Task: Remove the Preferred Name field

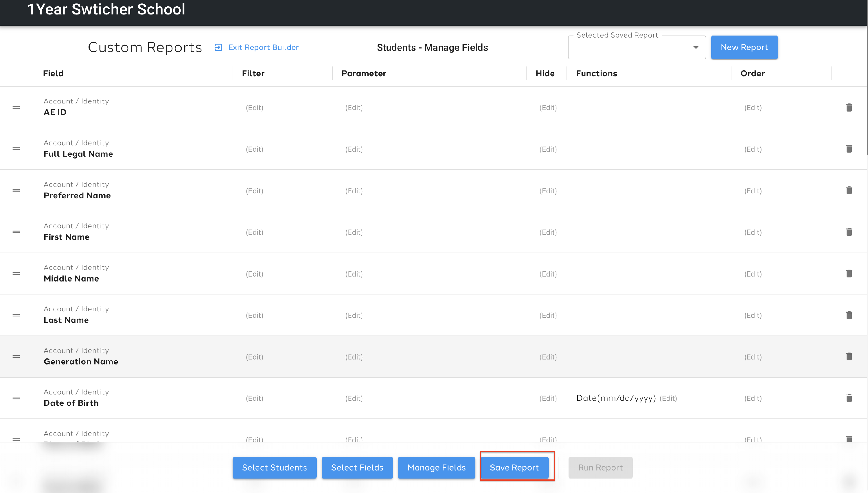Action: [849, 191]
